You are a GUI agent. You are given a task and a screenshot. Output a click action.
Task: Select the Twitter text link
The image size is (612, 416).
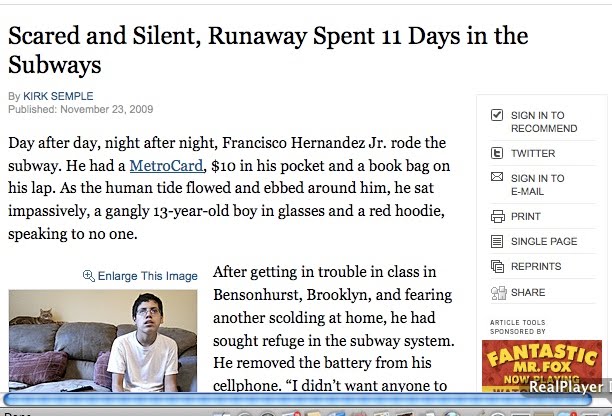click(533, 153)
